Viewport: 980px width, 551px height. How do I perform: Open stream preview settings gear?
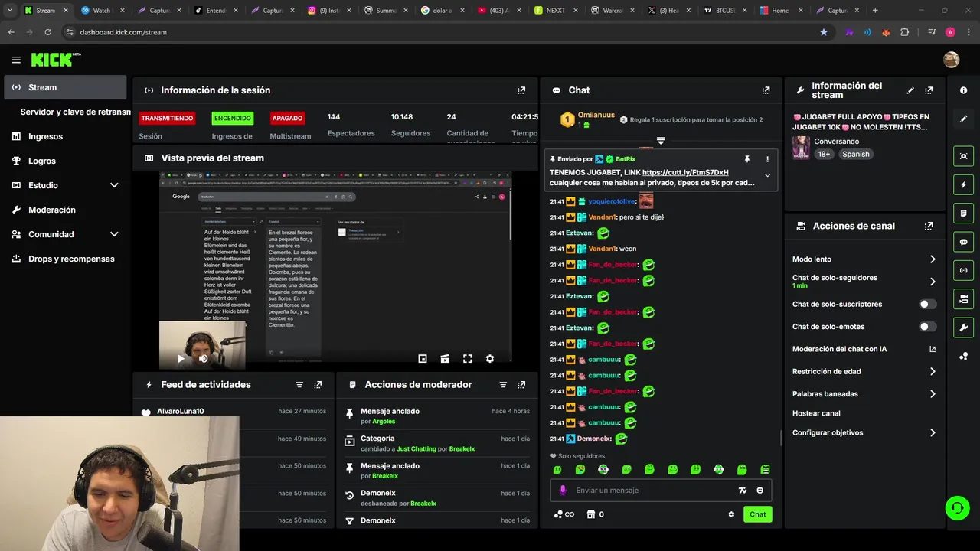[490, 358]
